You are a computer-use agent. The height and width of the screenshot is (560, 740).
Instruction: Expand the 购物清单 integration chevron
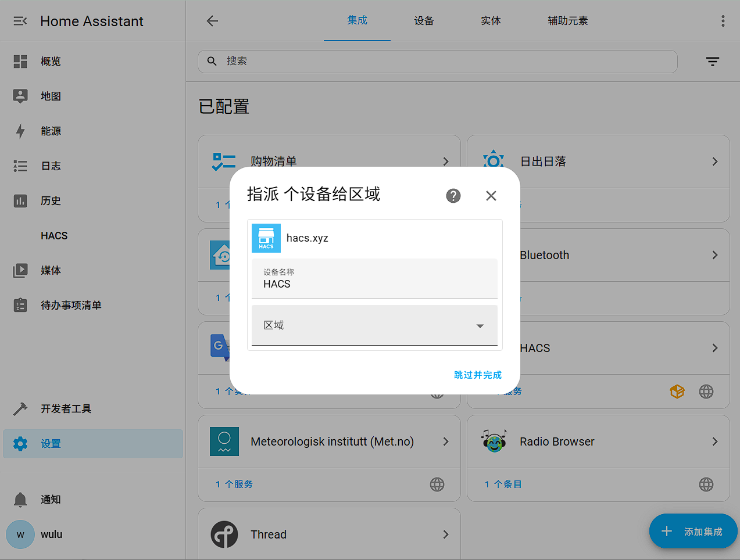click(x=446, y=161)
